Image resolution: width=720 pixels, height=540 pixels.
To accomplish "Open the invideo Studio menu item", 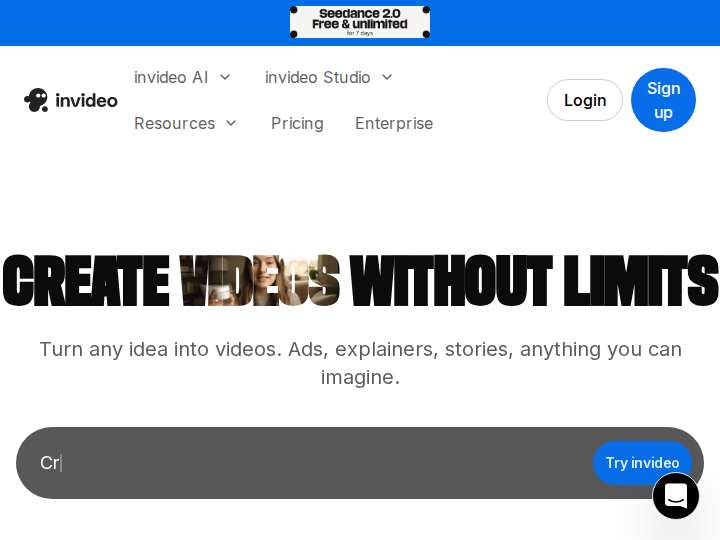I will 318,77.
